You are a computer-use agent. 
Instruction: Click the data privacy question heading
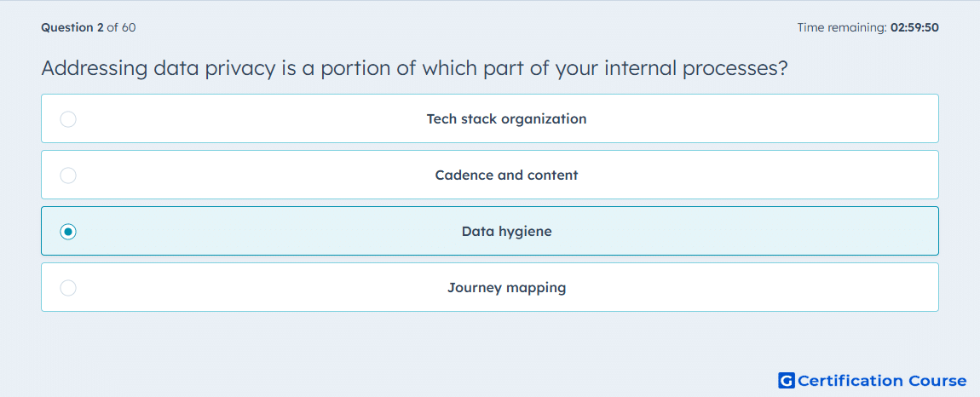(414, 68)
